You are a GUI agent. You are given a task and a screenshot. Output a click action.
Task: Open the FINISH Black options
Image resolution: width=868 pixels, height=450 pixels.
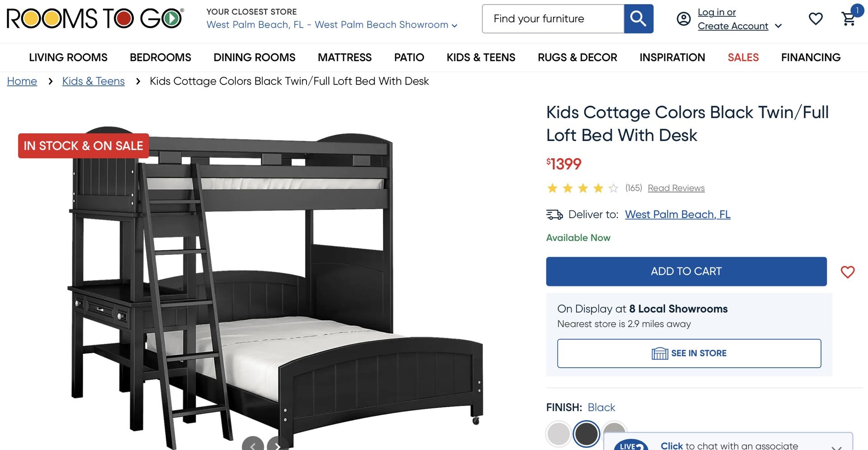601,407
